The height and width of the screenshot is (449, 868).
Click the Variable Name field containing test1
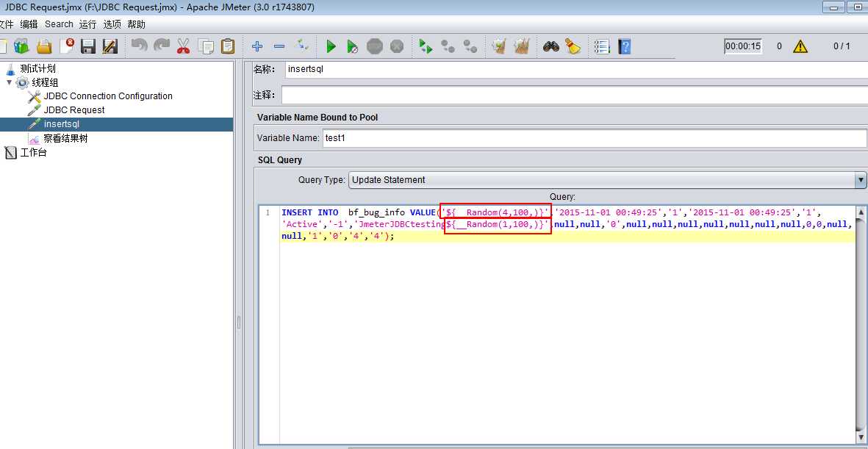point(595,138)
